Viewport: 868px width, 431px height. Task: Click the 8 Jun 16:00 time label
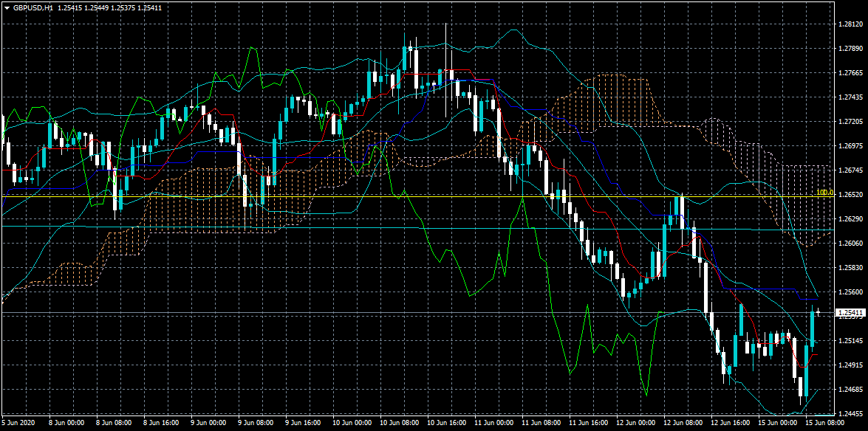[161, 424]
